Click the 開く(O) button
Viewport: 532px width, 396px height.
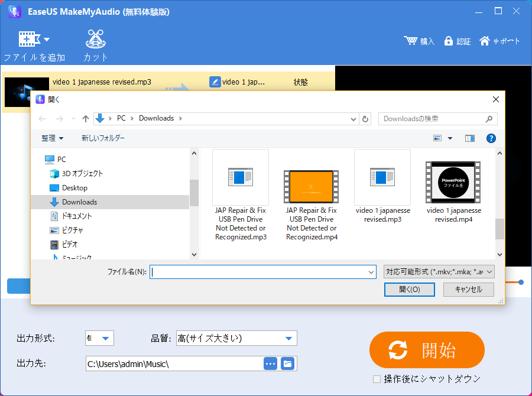tap(409, 290)
